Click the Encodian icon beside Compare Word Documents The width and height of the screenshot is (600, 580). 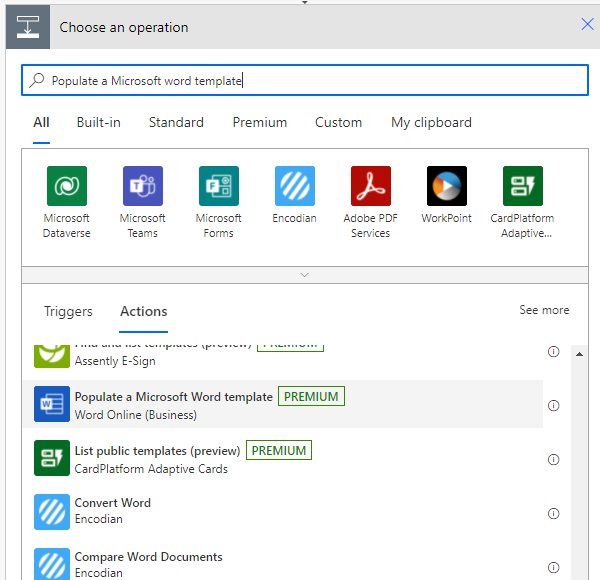point(52,564)
